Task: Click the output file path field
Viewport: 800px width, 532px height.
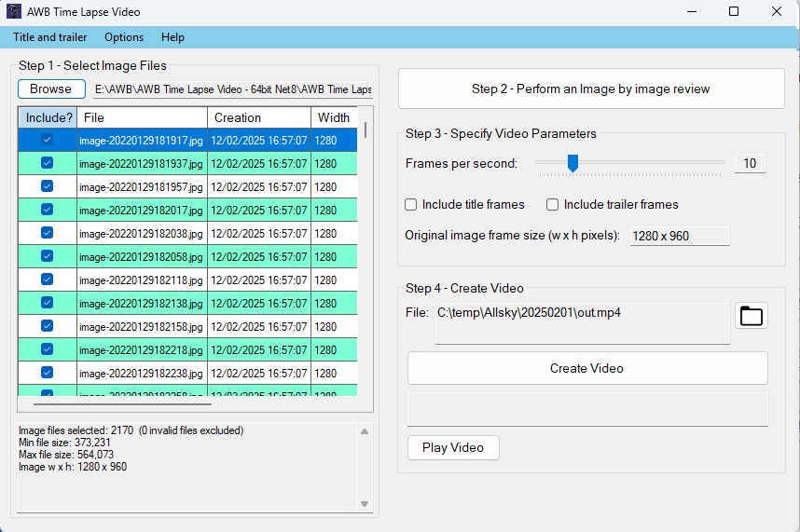Action: click(582, 322)
